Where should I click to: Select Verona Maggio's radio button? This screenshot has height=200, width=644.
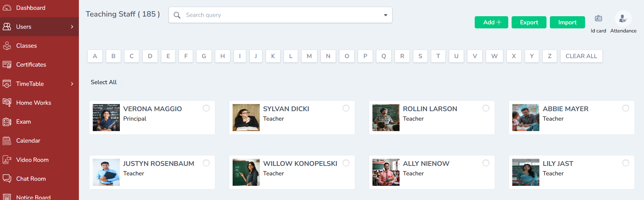click(x=206, y=108)
